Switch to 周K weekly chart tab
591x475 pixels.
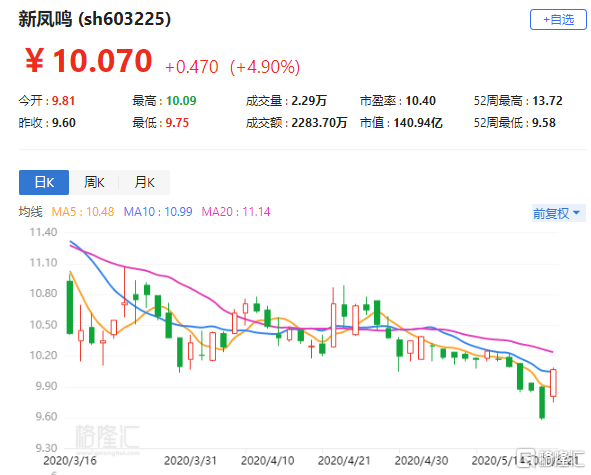94,182
